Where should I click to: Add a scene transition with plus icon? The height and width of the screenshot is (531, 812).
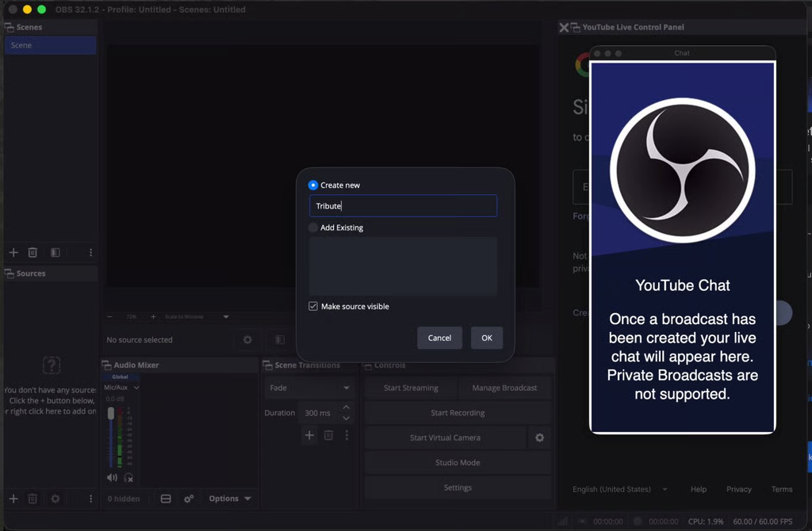[309, 435]
